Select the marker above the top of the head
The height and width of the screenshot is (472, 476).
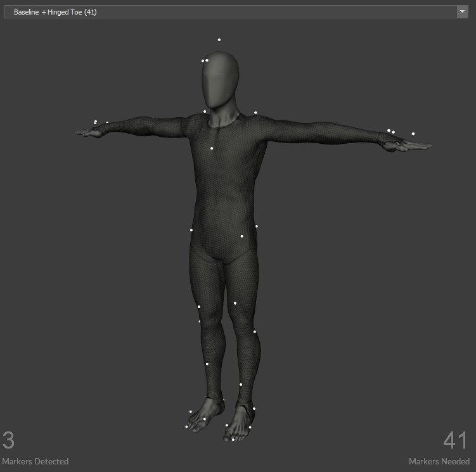(219, 40)
